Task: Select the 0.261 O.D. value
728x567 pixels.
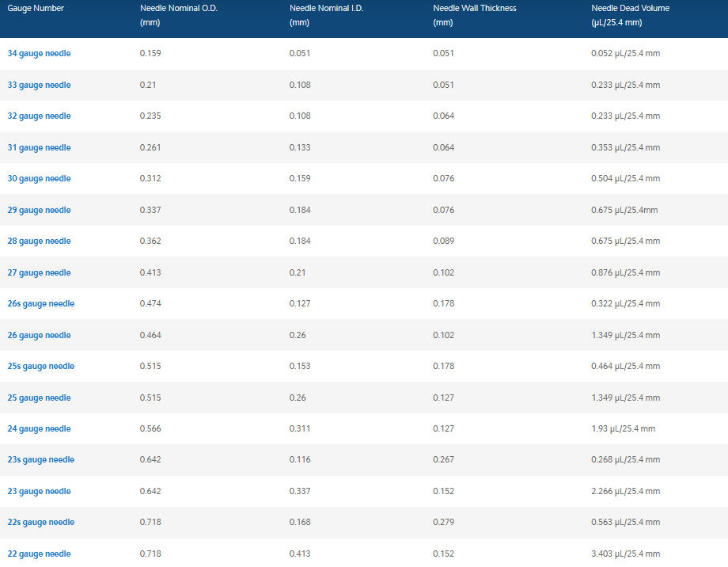Action: click(150, 147)
